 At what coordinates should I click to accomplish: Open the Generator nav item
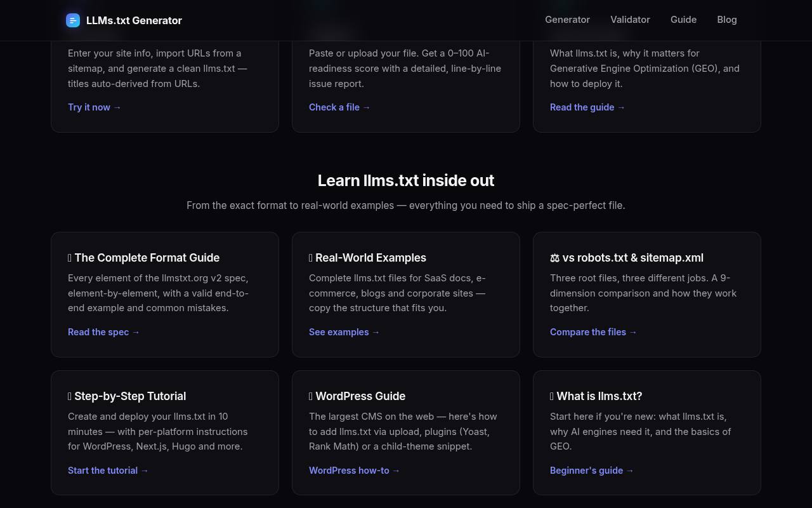[567, 20]
